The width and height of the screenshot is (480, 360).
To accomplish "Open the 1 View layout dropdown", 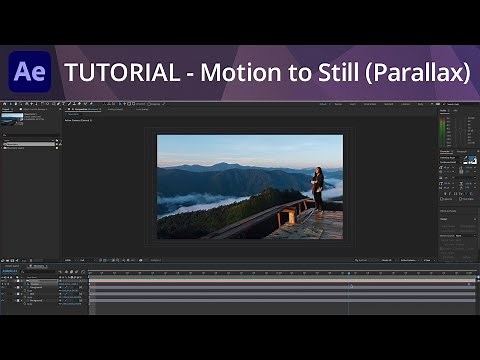I will pyautogui.click(x=428, y=260).
